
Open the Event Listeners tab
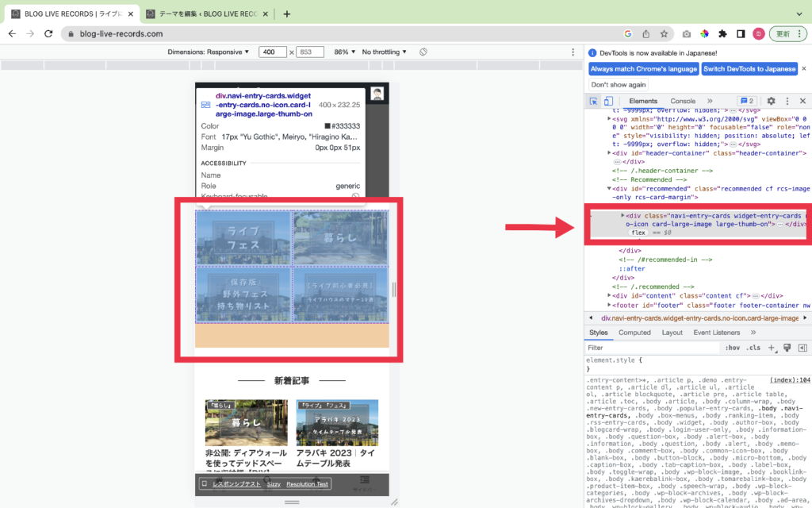[717, 333]
